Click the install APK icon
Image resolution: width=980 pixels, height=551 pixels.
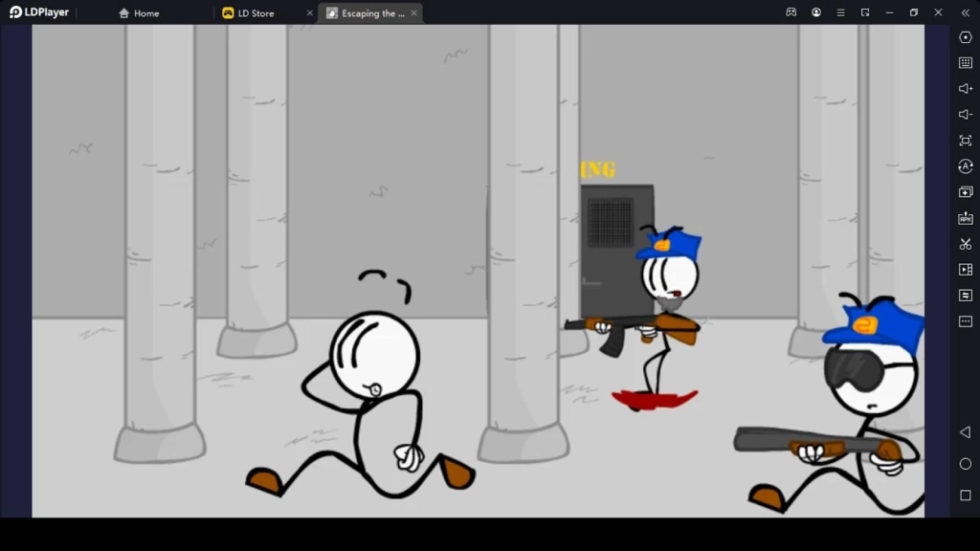click(x=966, y=218)
